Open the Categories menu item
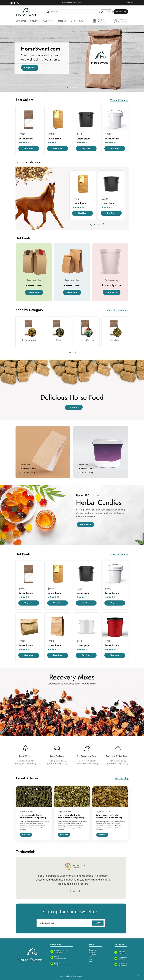The image size is (144, 980). (21, 21)
